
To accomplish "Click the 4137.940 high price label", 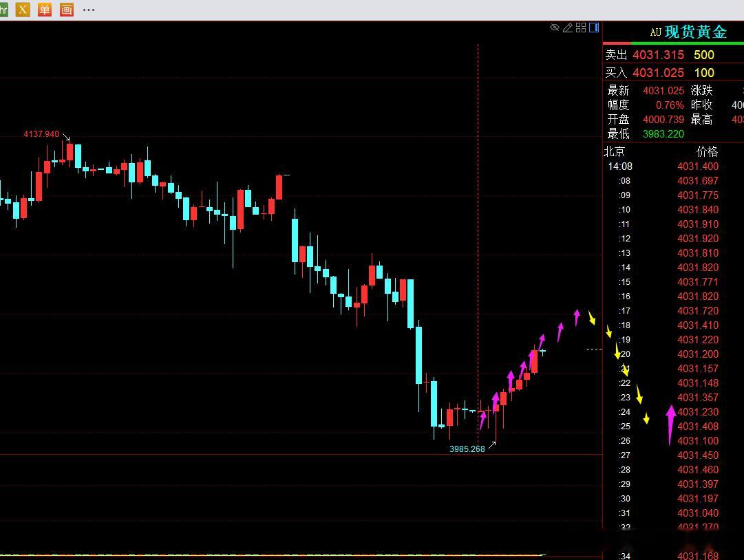I will [x=41, y=134].
